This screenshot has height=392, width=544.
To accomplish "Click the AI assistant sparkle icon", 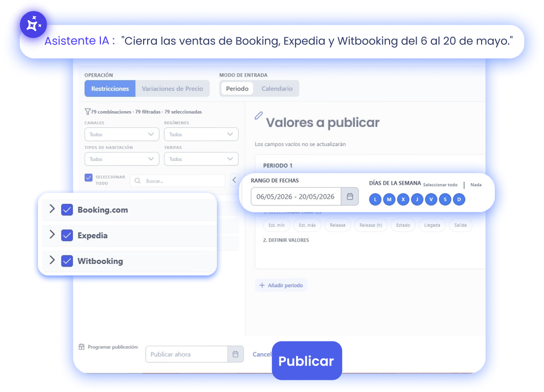I will [x=33, y=25].
